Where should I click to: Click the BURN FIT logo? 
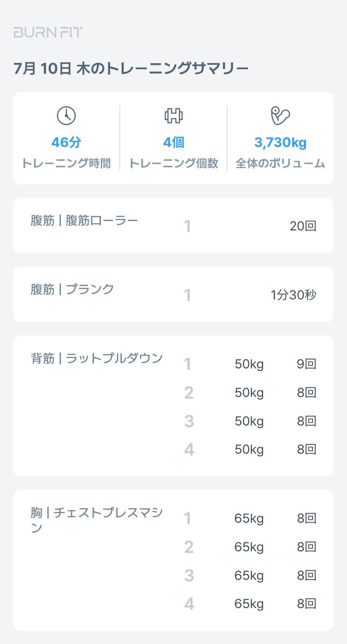pyautogui.click(x=48, y=32)
